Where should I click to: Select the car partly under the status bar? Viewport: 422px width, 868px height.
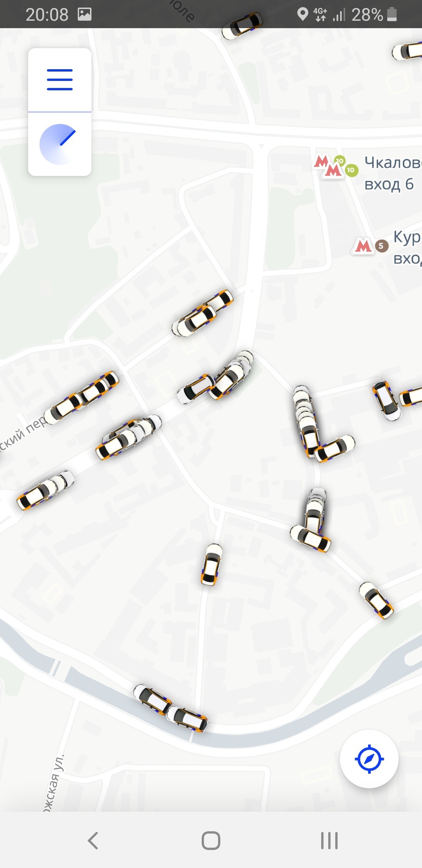(242, 26)
